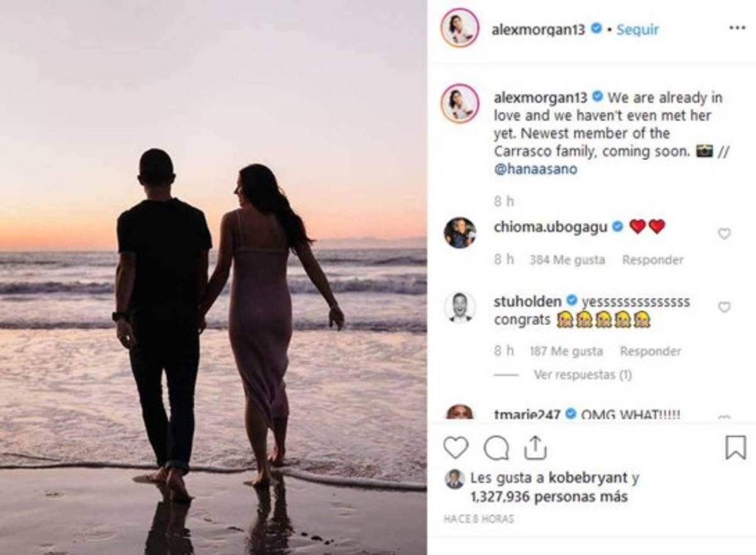Toggle like on stuholden's comment
Viewport: 756px width, 555px height.
(724, 306)
